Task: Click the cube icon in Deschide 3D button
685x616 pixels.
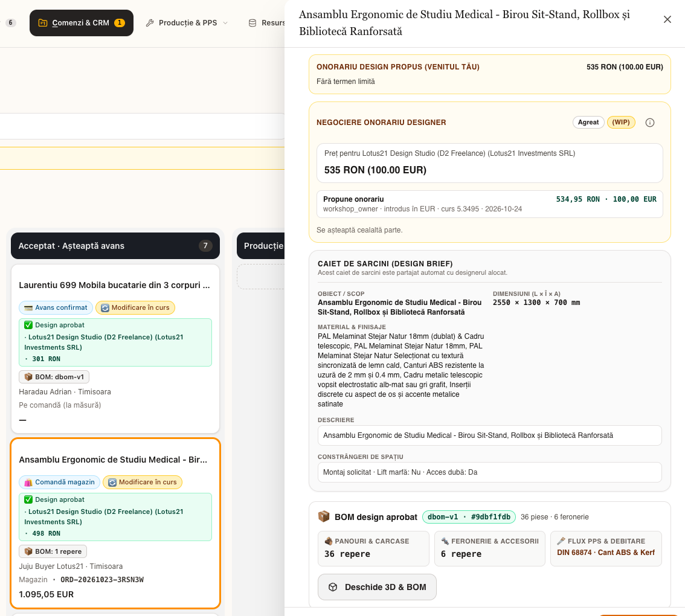Action: pyautogui.click(x=333, y=587)
